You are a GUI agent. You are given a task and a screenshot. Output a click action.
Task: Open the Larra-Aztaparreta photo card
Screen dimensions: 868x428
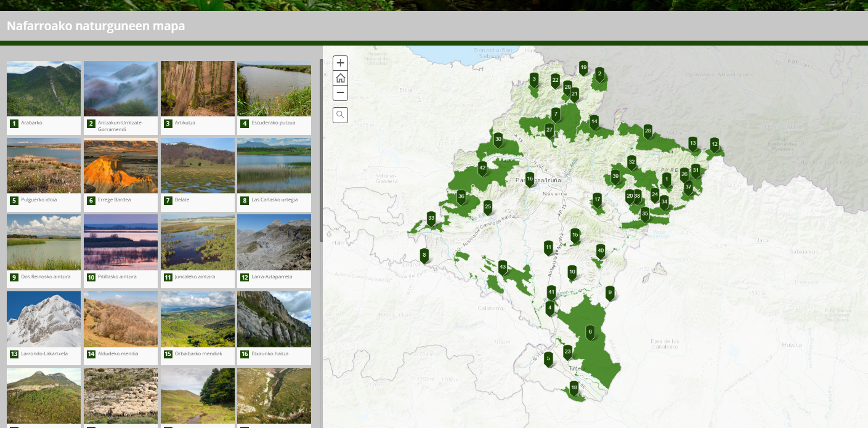[x=274, y=251]
